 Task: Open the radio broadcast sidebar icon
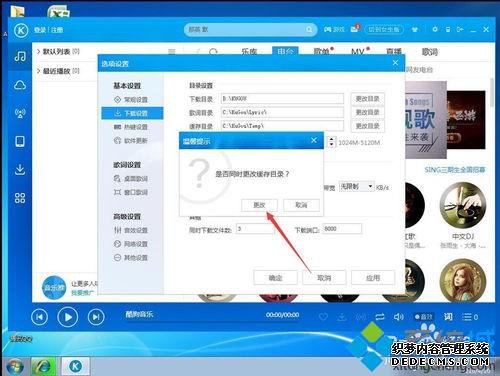click(x=20, y=113)
